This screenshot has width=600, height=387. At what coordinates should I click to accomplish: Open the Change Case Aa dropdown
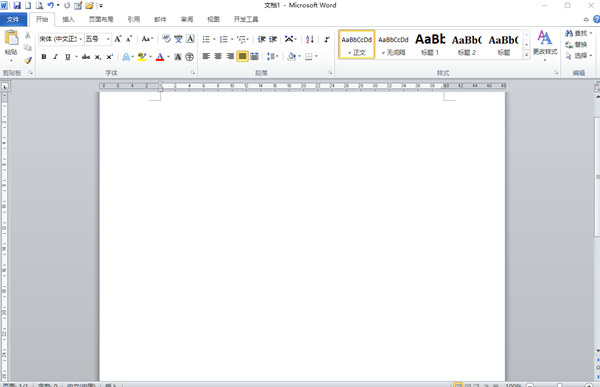(x=147, y=39)
